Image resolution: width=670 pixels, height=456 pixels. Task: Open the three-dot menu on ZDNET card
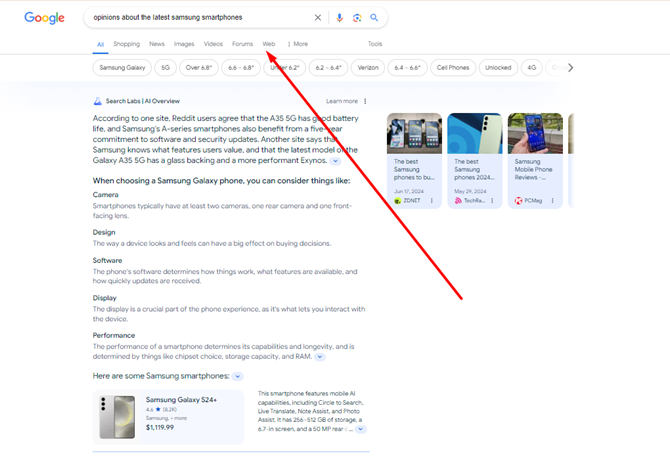coord(432,200)
